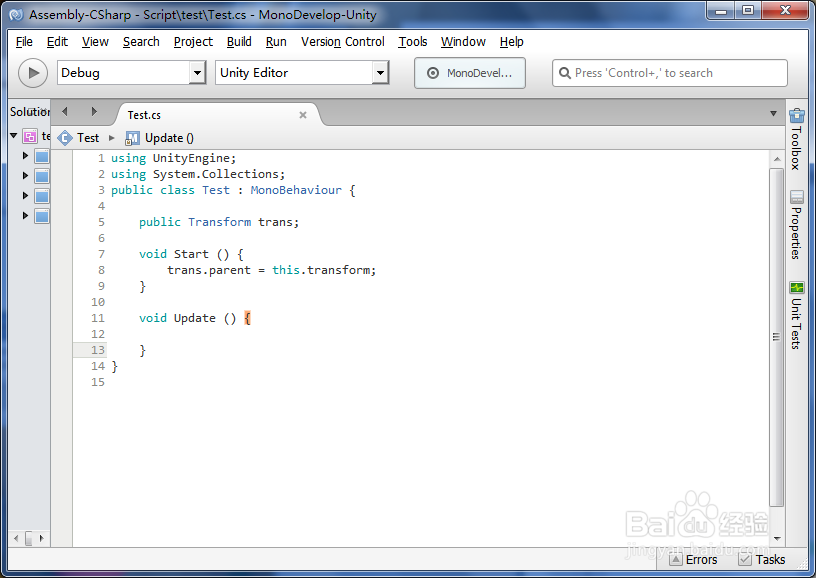This screenshot has height=578, width=816.
Task: Click Solution panel scroll left arrow
Action: click(x=16, y=538)
